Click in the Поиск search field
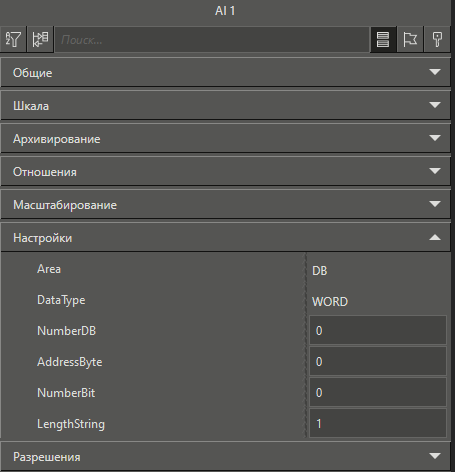Screen dimensions: 455x472 pyautogui.click(x=212, y=40)
